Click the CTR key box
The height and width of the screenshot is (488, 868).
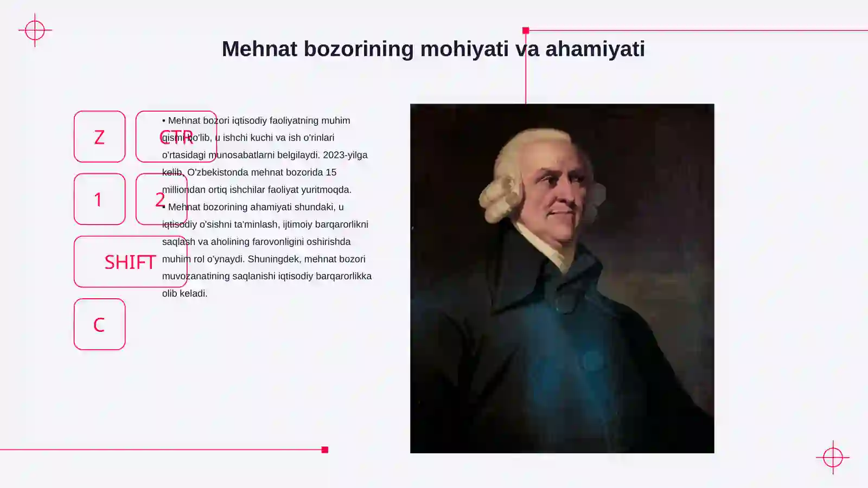tap(176, 137)
